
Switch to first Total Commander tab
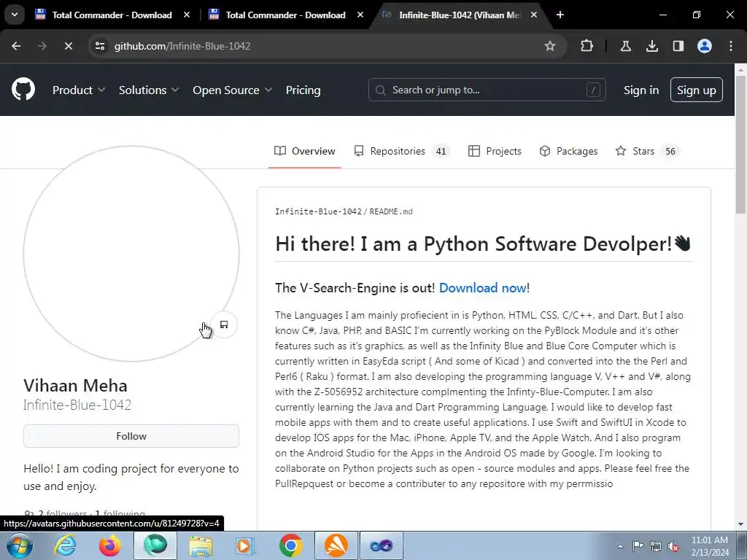click(x=112, y=15)
